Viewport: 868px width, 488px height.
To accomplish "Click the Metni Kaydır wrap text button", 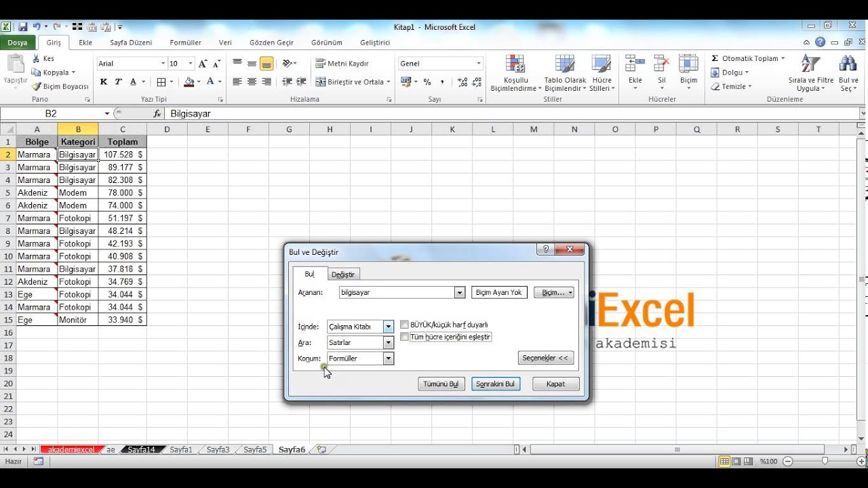I will pyautogui.click(x=342, y=64).
